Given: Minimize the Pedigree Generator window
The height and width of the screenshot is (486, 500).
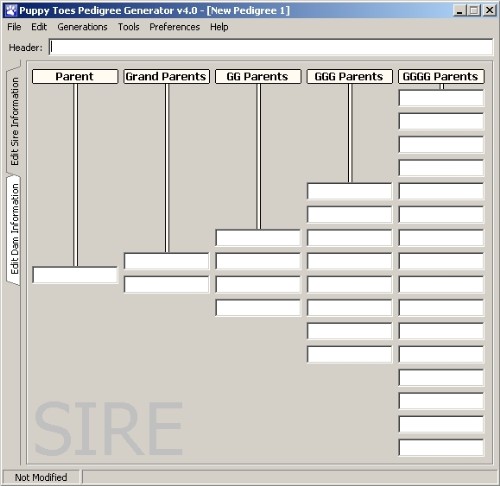Looking at the screenshot, I should click(x=460, y=11).
